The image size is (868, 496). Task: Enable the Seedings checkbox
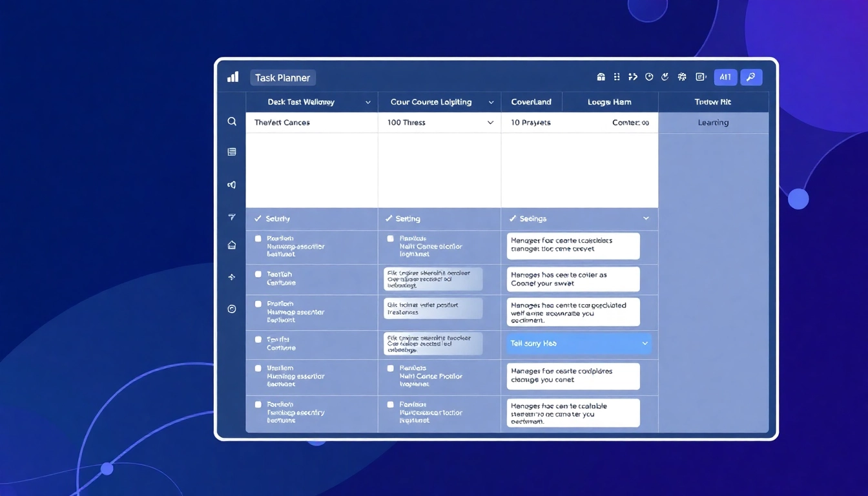[x=512, y=218]
